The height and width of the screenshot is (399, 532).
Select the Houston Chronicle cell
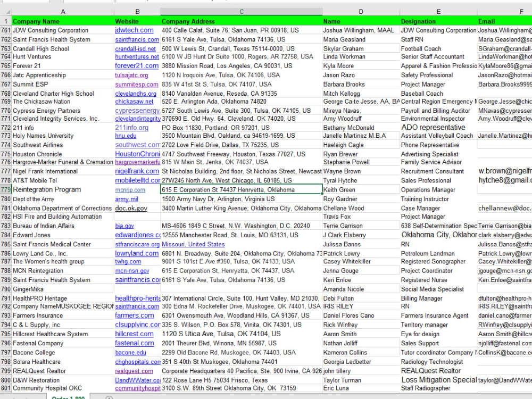click(63, 154)
